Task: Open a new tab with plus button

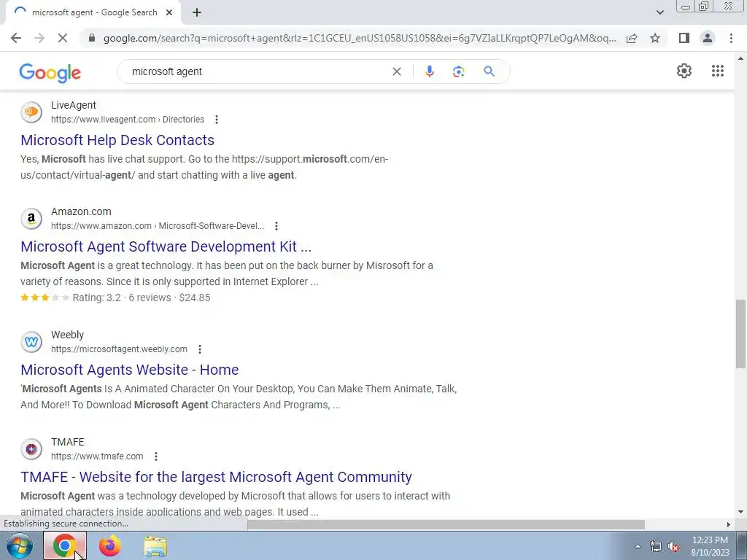Action: click(197, 13)
